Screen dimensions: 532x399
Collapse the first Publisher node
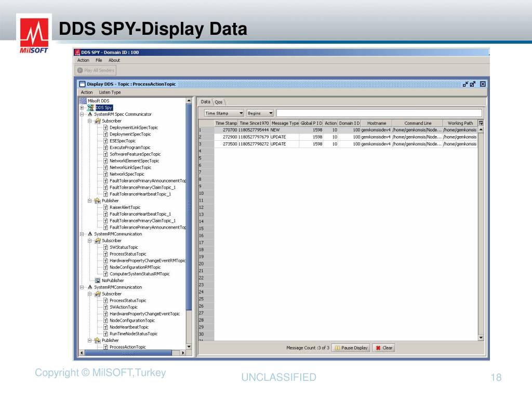click(x=89, y=201)
